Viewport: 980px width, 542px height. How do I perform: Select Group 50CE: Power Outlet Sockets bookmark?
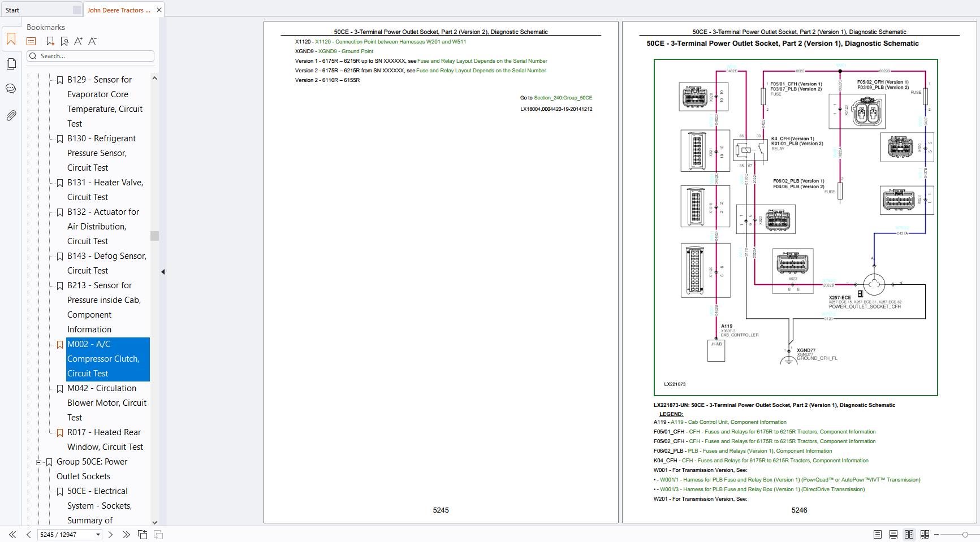click(x=92, y=469)
